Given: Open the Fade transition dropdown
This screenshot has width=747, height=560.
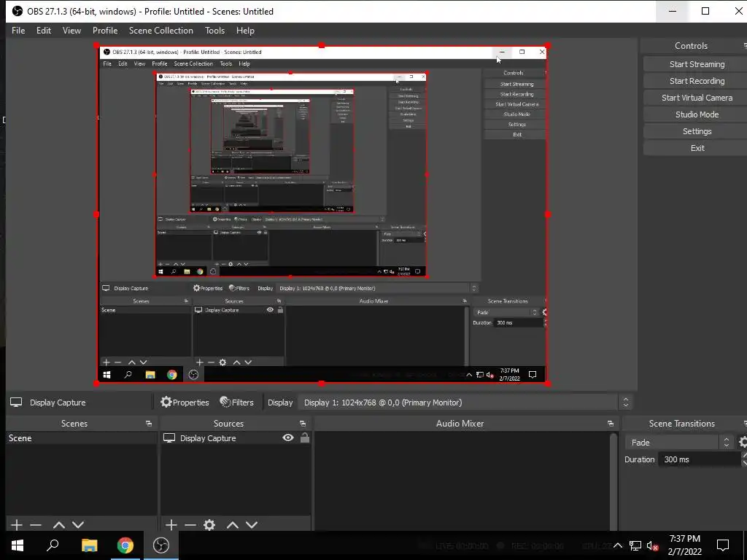Looking at the screenshot, I should (x=678, y=443).
